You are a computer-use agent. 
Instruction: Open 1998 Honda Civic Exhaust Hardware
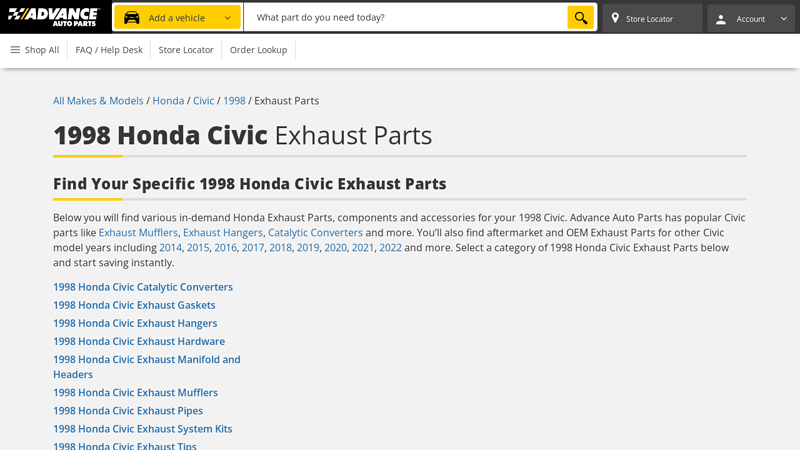pyautogui.click(x=139, y=341)
